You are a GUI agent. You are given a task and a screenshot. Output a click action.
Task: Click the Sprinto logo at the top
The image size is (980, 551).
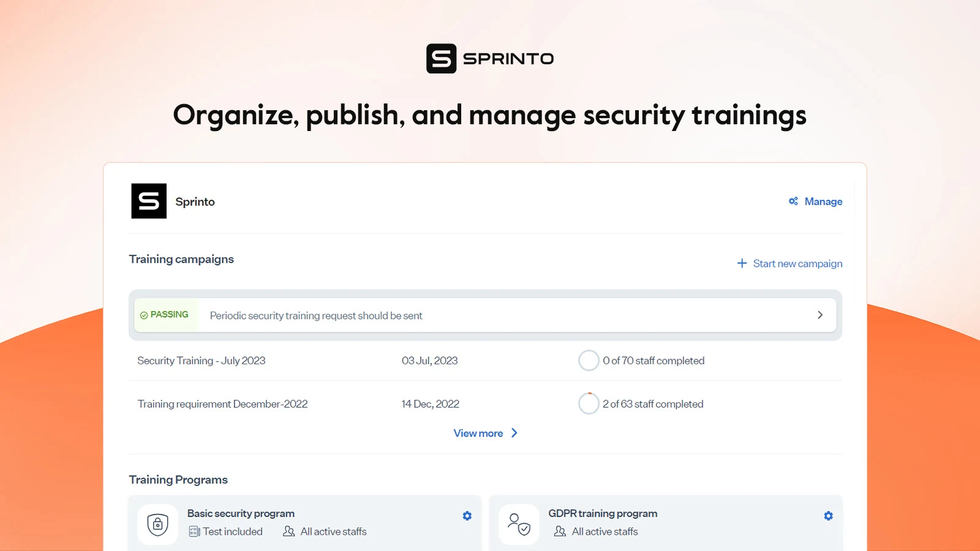tap(489, 58)
